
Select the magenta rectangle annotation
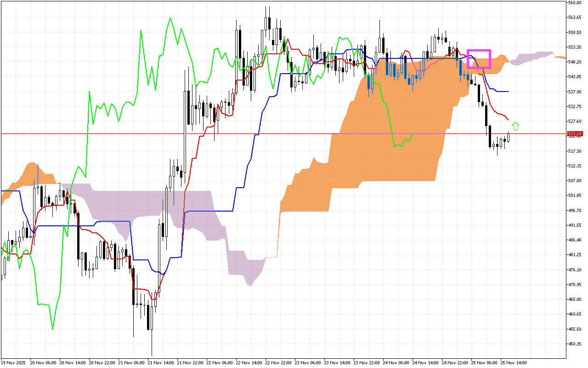point(479,59)
